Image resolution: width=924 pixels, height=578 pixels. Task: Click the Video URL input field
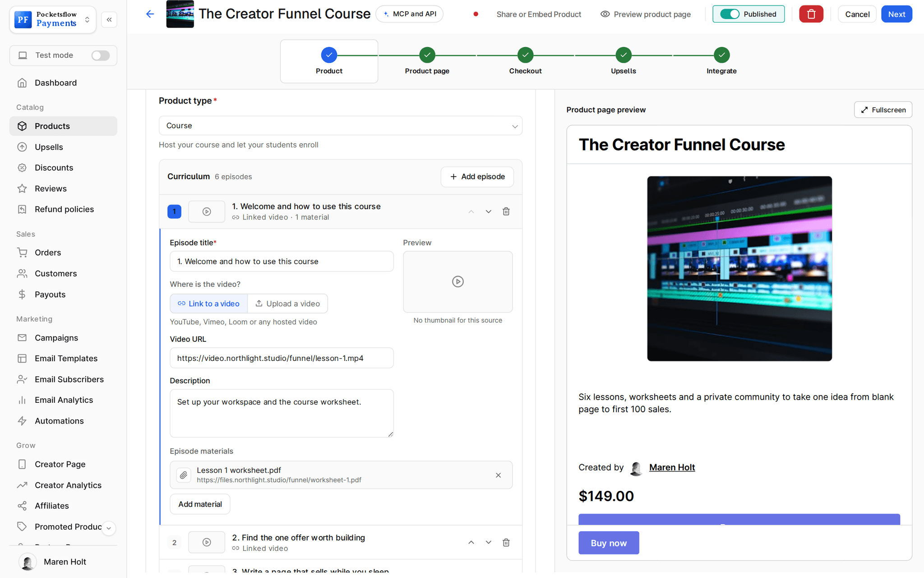point(282,358)
